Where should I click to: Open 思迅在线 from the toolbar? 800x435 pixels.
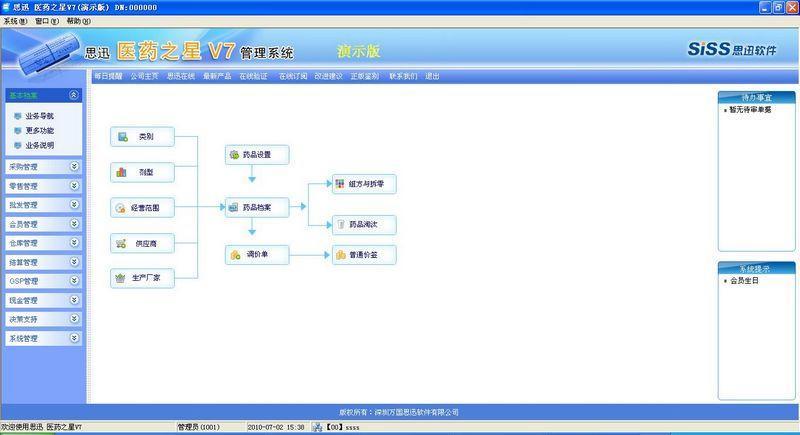[181, 76]
